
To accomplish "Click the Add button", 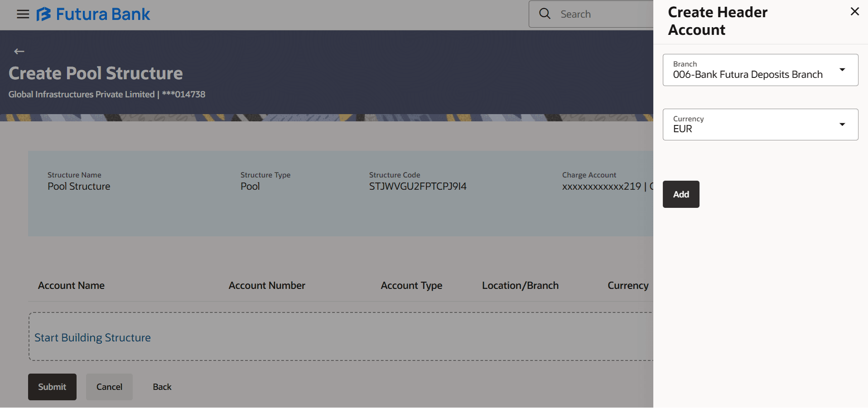I will click(681, 194).
